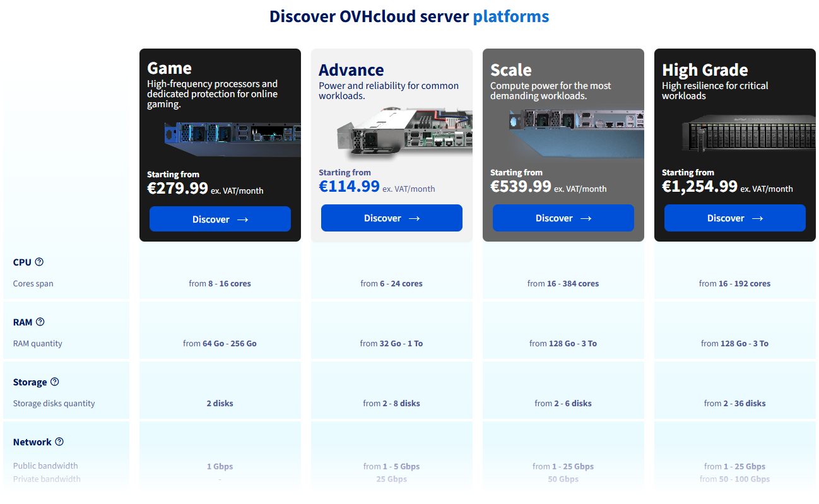Click 'from 1 - 5 Gbps' cell
The image size is (819, 504).
pos(392,467)
